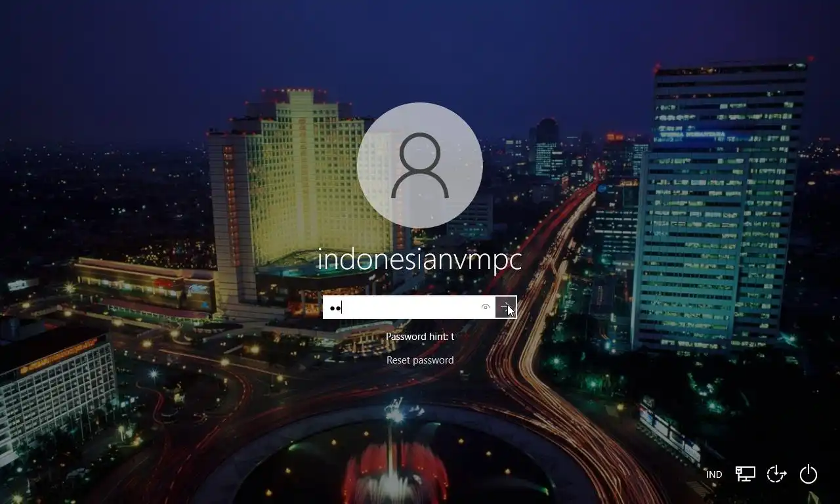Click the "Password hint: t" text

coord(420,336)
